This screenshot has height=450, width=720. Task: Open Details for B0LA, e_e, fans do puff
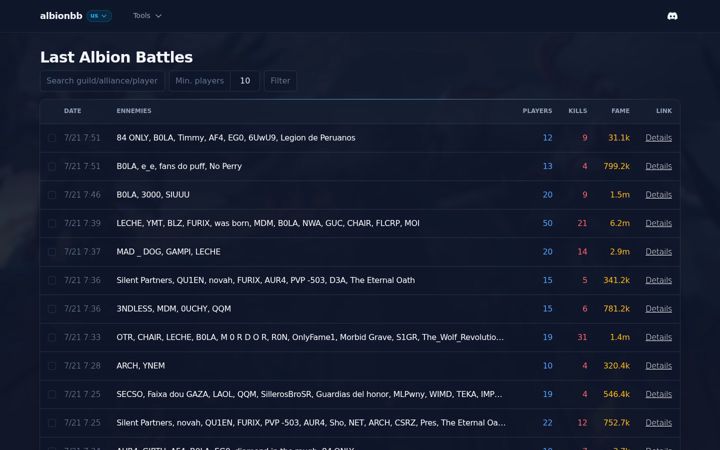click(658, 166)
